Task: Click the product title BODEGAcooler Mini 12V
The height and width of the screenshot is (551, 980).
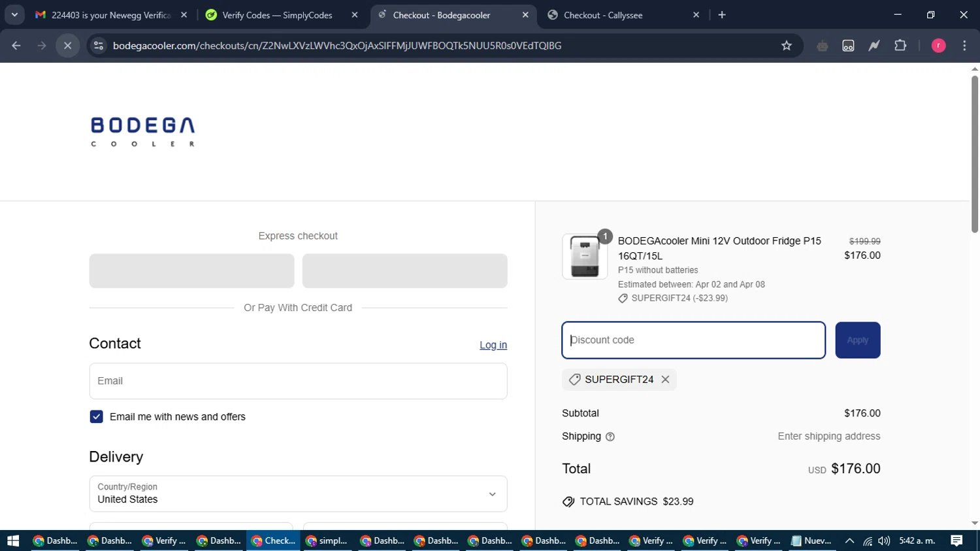Action: coord(719,248)
